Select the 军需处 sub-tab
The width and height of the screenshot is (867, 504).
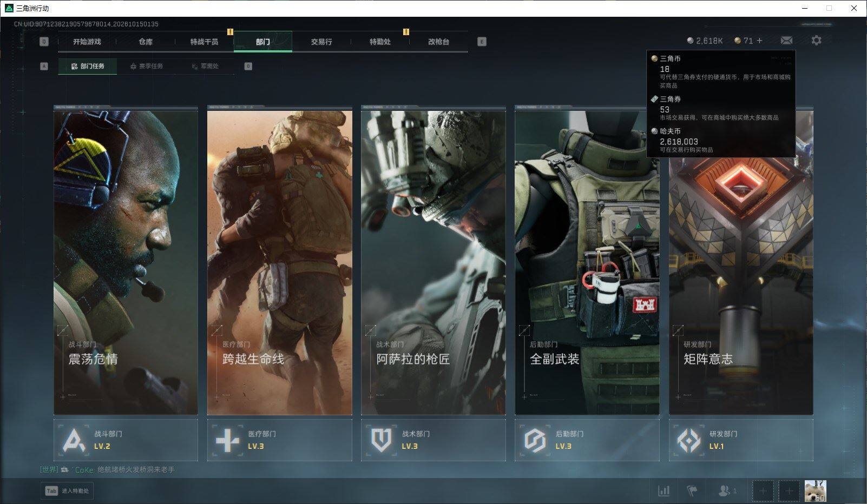(x=205, y=66)
